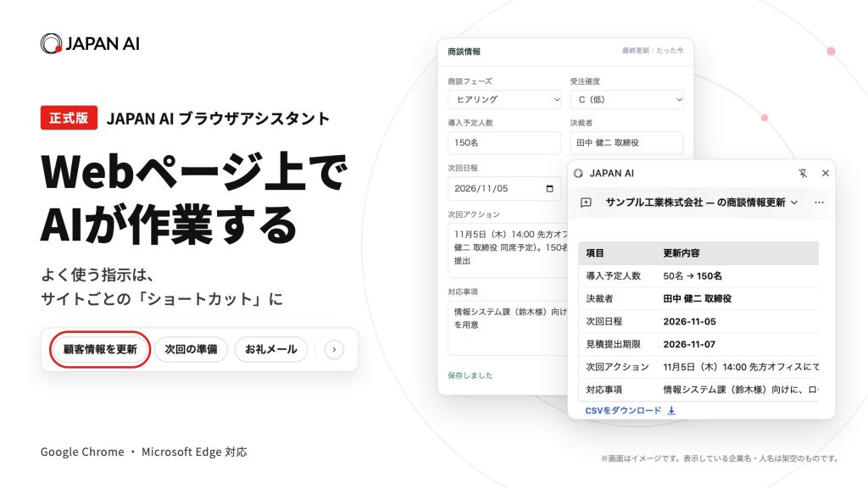868x488 pixels.
Task: Open the 商談フェーズ dropdown showing ヒアリング
Action: click(x=504, y=100)
